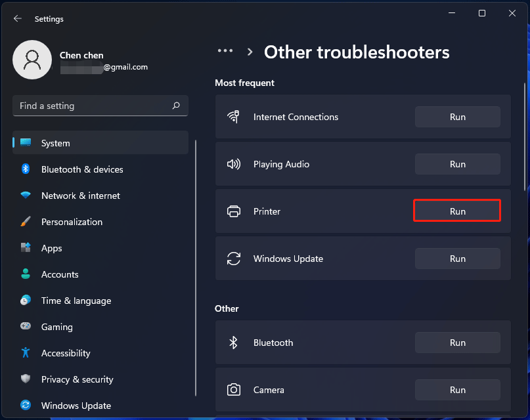Open Apps settings category

(x=100, y=248)
